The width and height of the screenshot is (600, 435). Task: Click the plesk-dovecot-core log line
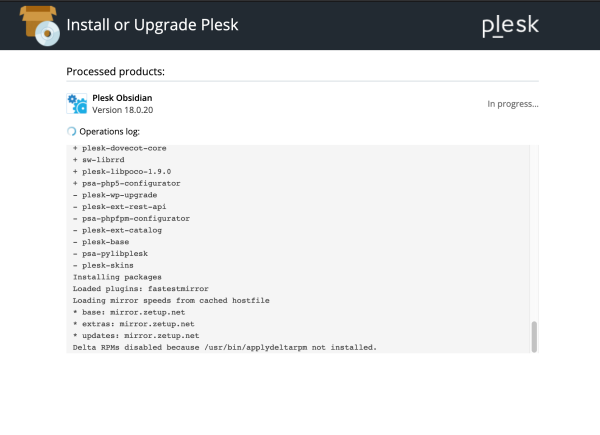tap(120, 148)
